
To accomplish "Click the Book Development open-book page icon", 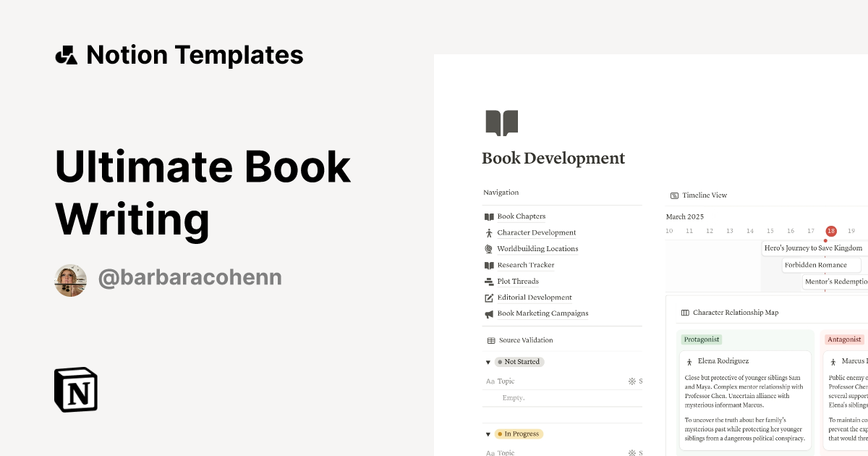I will point(501,122).
